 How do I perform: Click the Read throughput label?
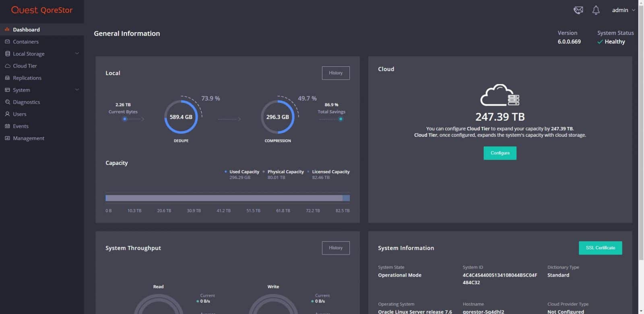[x=158, y=287]
